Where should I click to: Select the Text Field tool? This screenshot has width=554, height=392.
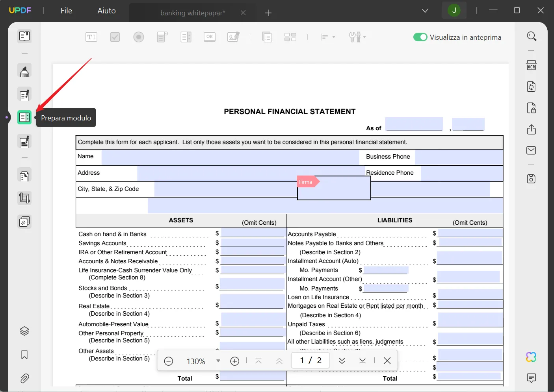[91, 37]
